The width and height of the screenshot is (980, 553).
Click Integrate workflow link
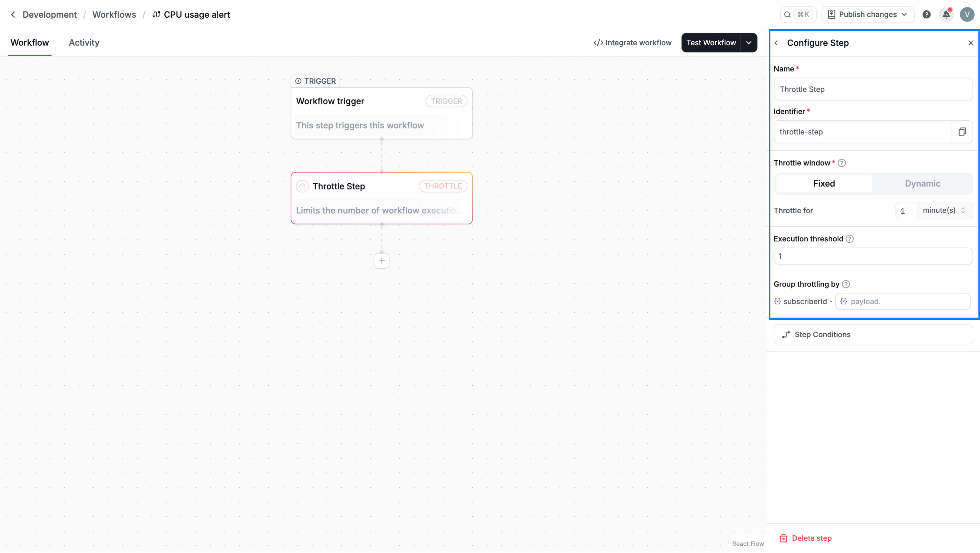(x=632, y=43)
